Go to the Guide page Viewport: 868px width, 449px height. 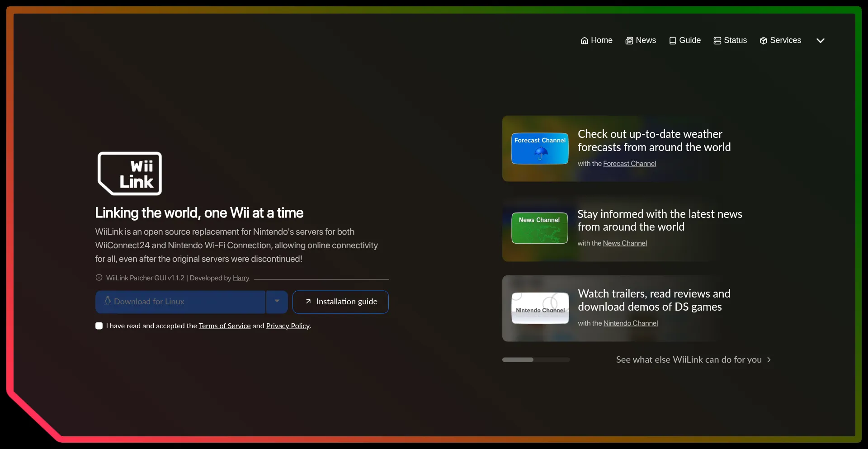point(684,40)
